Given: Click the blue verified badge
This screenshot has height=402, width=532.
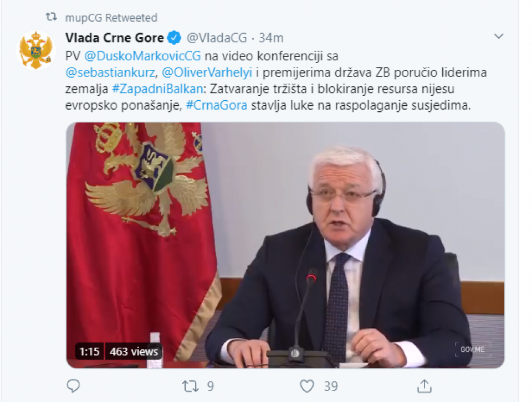Looking at the screenshot, I should click(x=175, y=38).
